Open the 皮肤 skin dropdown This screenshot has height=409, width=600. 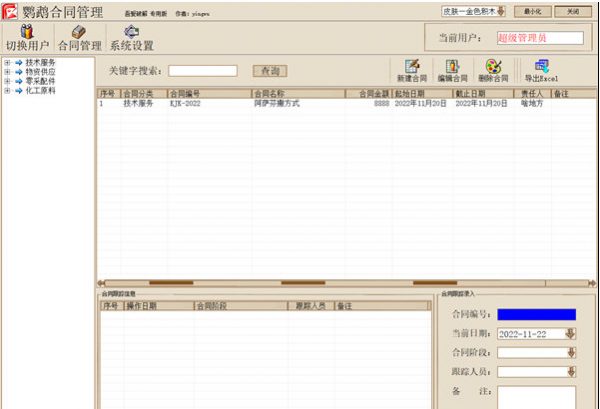point(501,11)
